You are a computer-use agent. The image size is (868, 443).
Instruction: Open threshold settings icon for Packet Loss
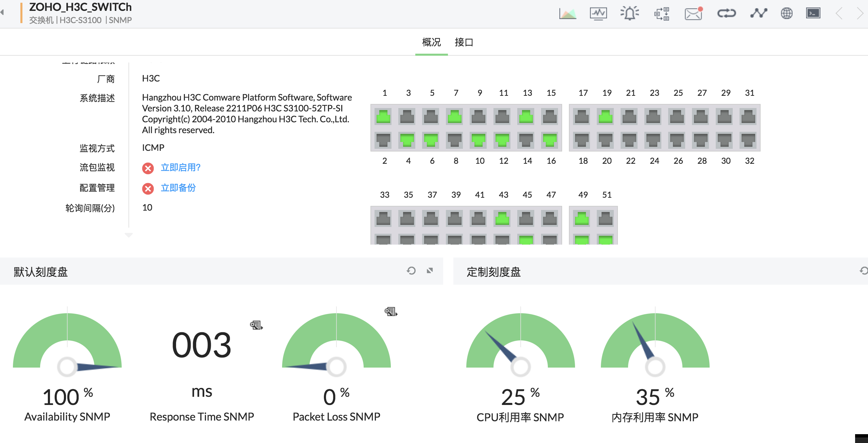pyautogui.click(x=391, y=312)
